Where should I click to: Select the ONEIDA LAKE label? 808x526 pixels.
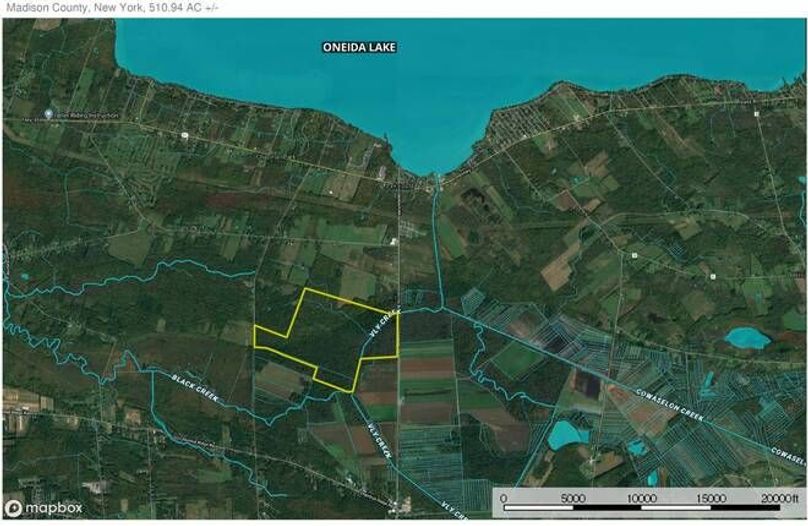359,47
